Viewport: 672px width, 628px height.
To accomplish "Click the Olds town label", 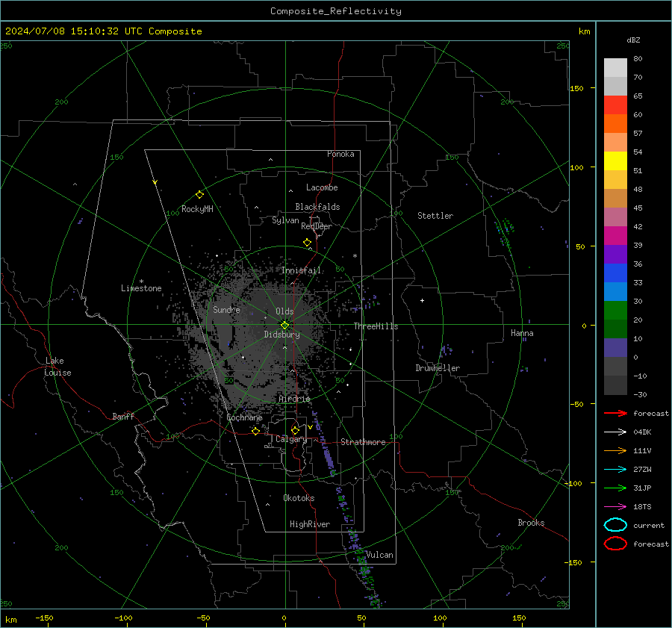I will [x=284, y=311].
